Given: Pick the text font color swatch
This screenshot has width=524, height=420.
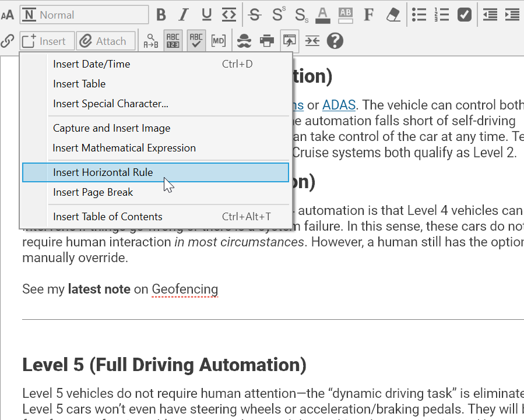Looking at the screenshot, I should coord(323,15).
